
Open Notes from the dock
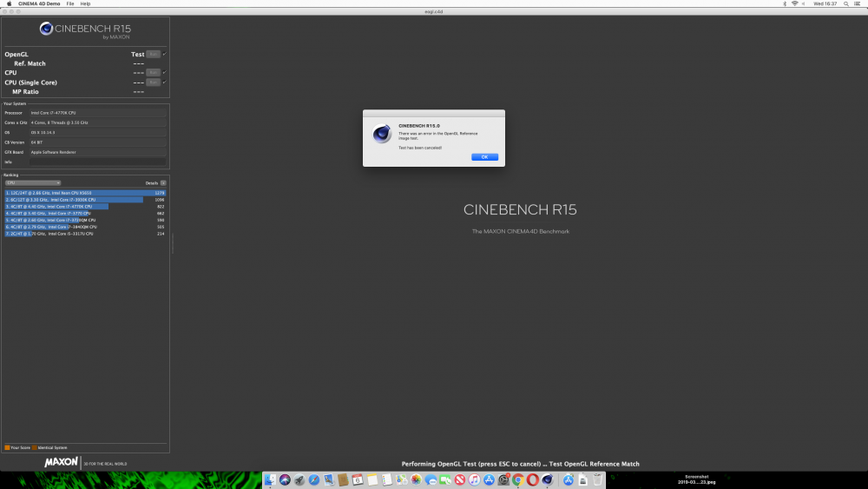[372, 479]
